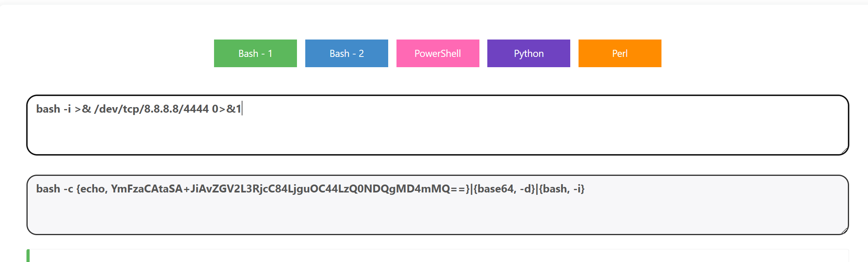Pick the orange Perl button
Viewport: 868px width, 262px height.
pyautogui.click(x=620, y=53)
